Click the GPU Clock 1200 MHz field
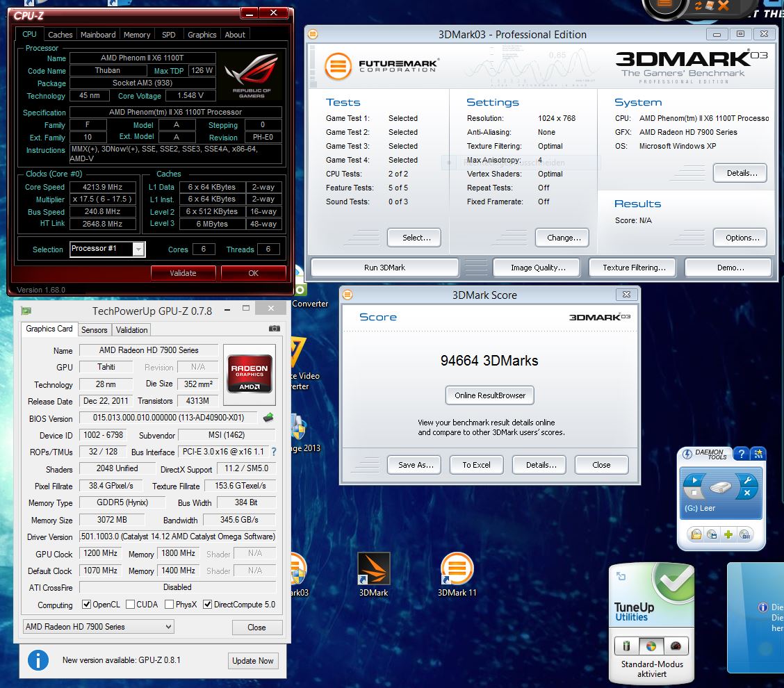 coord(100,553)
